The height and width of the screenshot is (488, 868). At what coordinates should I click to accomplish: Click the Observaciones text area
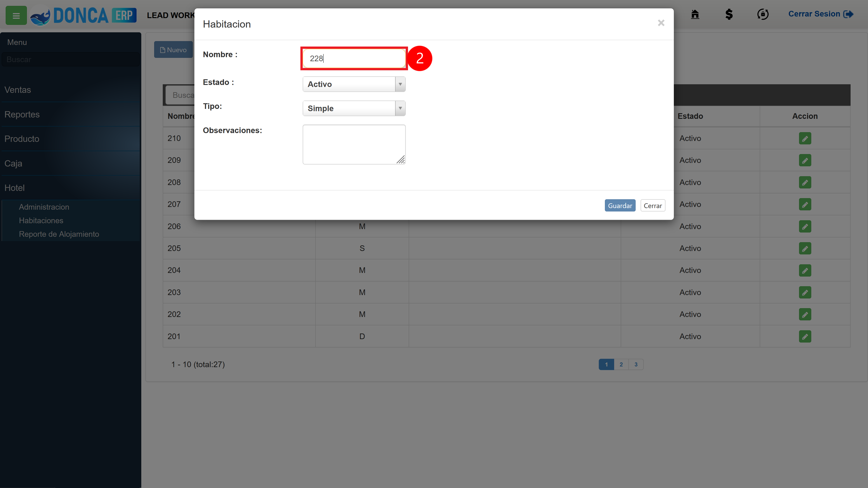354,145
